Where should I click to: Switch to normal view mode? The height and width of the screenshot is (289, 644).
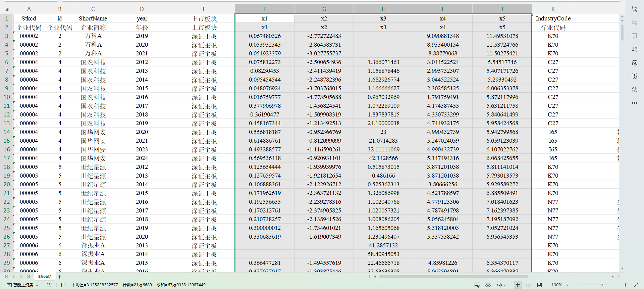point(518,285)
